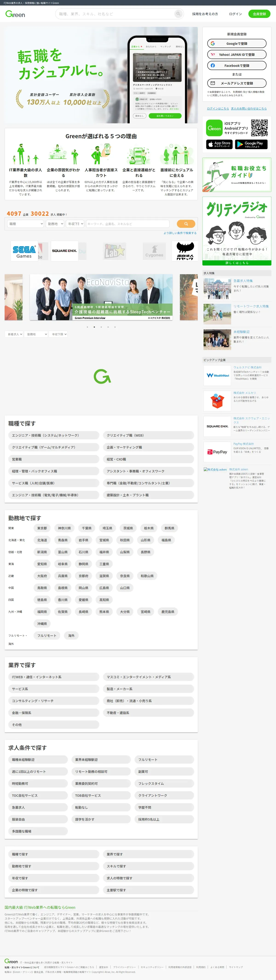
Task: Select 大阪府 location tag
Action: (x=42, y=576)
